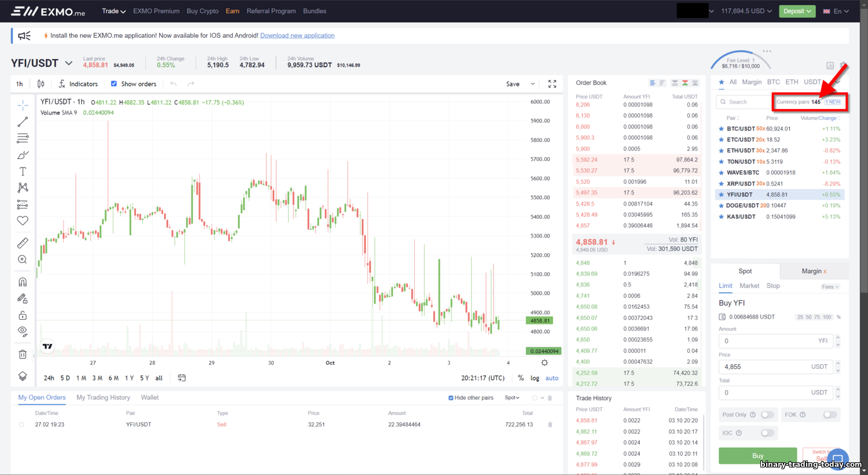
Task: Activate the chart zoom-in tool
Action: pyautogui.click(x=23, y=260)
